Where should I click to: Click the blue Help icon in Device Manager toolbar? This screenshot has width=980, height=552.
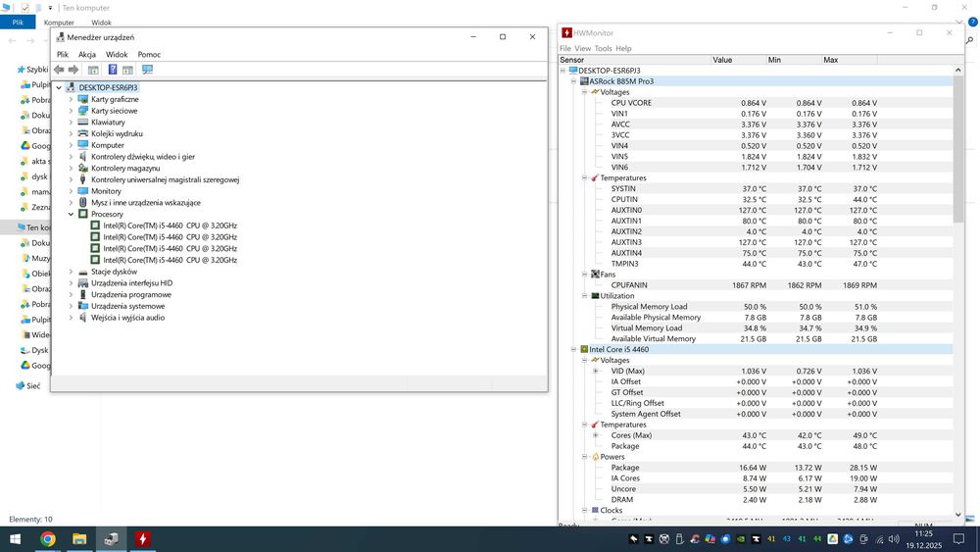pyautogui.click(x=113, y=70)
